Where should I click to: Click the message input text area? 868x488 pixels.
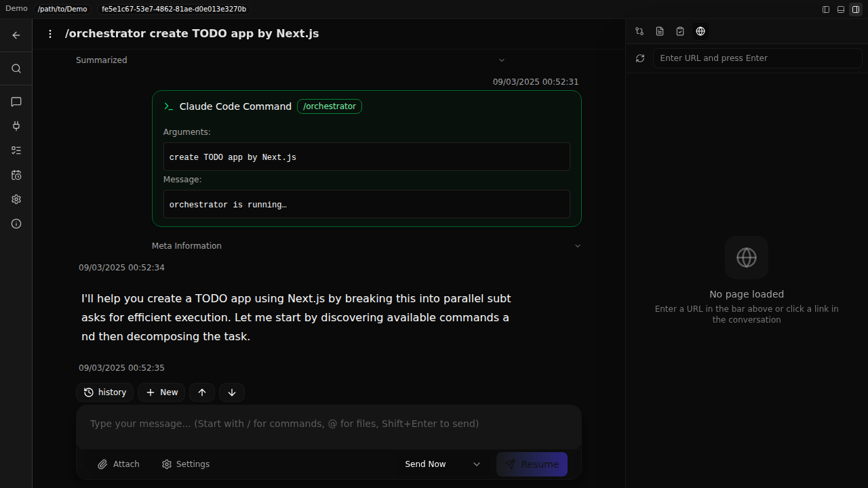(x=329, y=424)
